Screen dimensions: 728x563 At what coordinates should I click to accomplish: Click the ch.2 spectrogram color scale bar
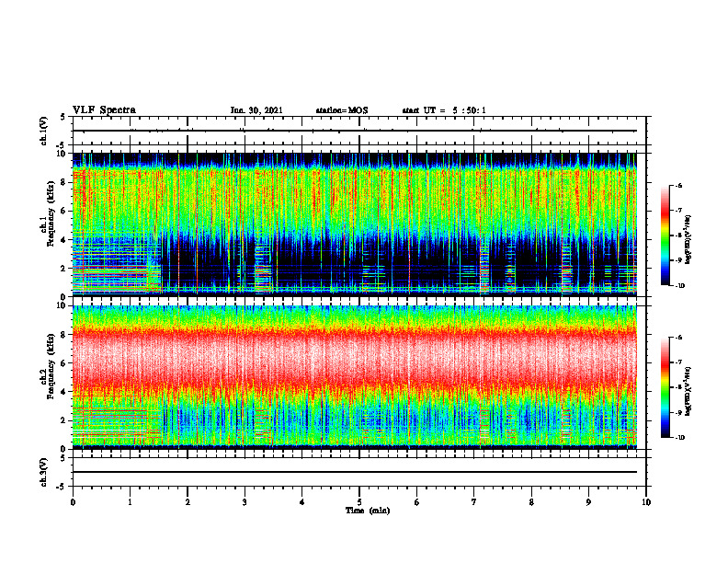(x=665, y=387)
